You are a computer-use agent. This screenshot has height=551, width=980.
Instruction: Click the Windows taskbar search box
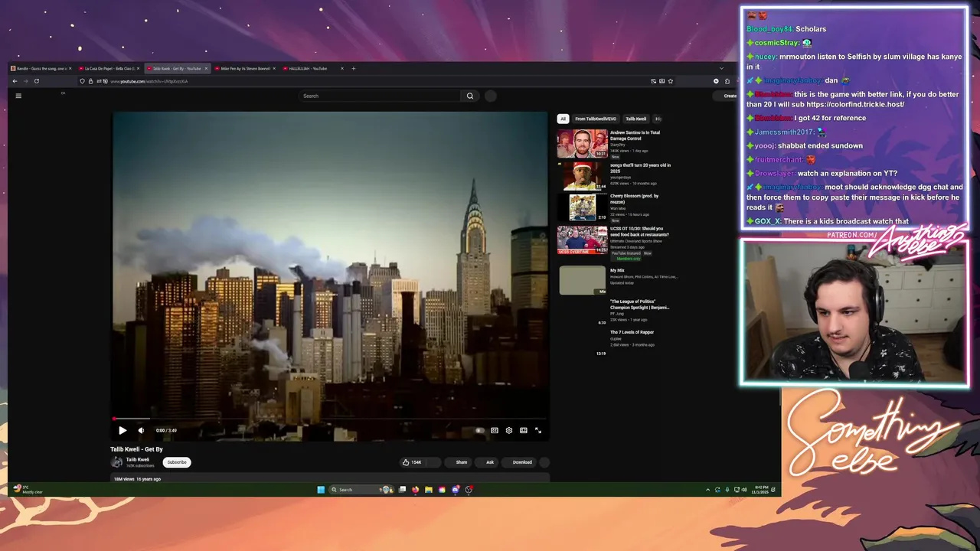pyautogui.click(x=361, y=490)
